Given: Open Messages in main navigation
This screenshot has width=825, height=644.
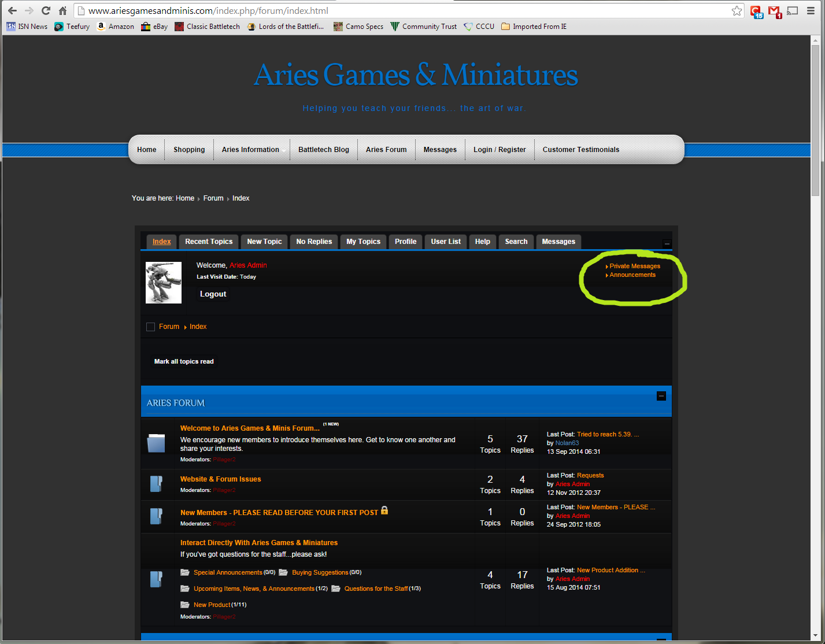Looking at the screenshot, I should click(440, 150).
